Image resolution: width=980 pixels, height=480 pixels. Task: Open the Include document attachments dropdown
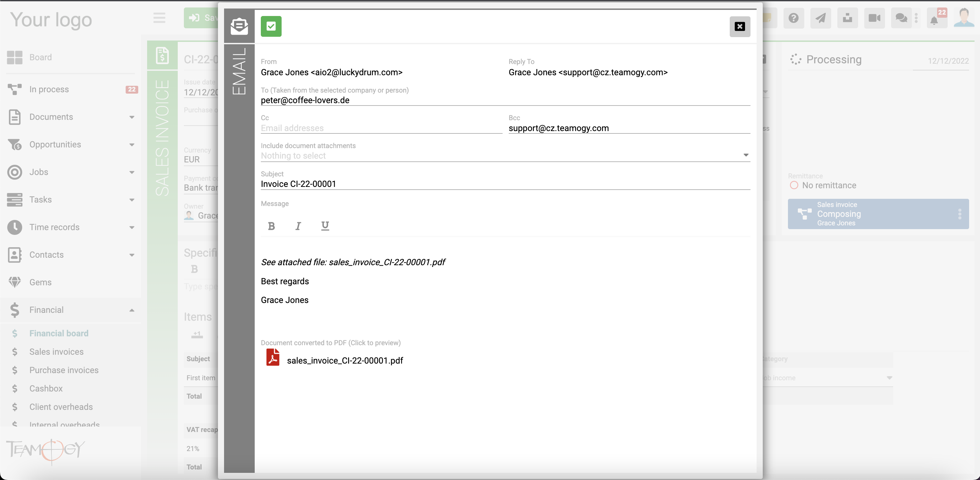pyautogui.click(x=505, y=156)
